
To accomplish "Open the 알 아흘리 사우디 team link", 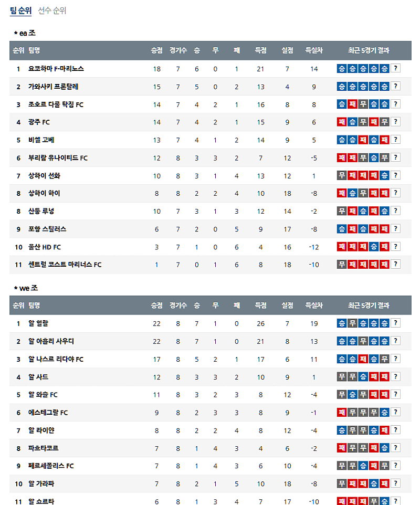I will coord(51,341).
